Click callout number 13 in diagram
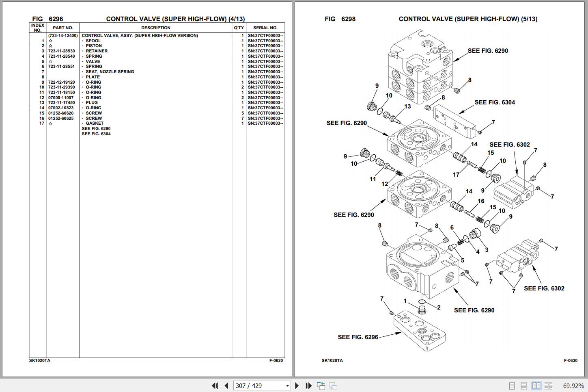This screenshot has height=392, width=588. pyautogui.click(x=407, y=106)
